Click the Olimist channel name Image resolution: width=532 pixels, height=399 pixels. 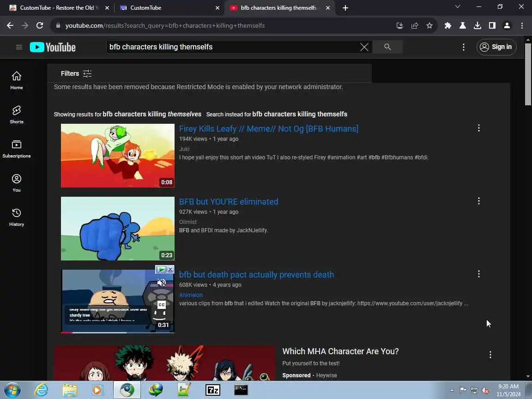click(188, 222)
